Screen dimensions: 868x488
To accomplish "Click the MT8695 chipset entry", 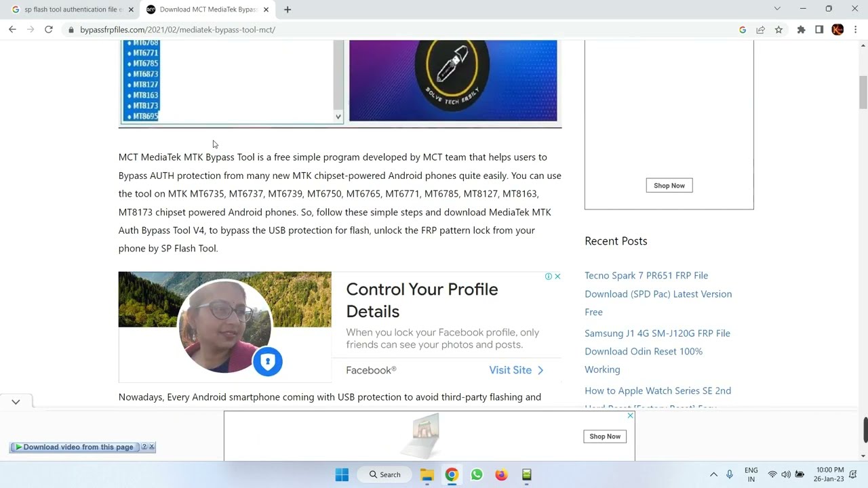I will [145, 116].
